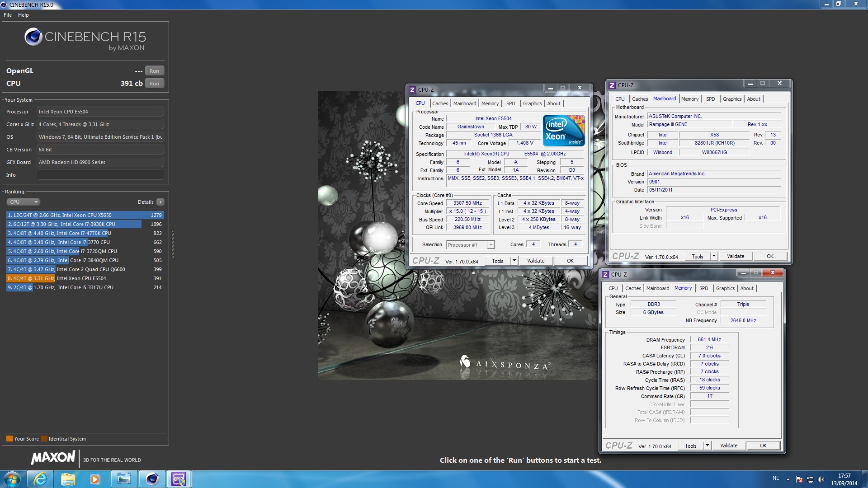Expand Tools dropdown arrow in CPU-Z Memory window
Viewport: 868px width, 488px height.
tap(707, 446)
